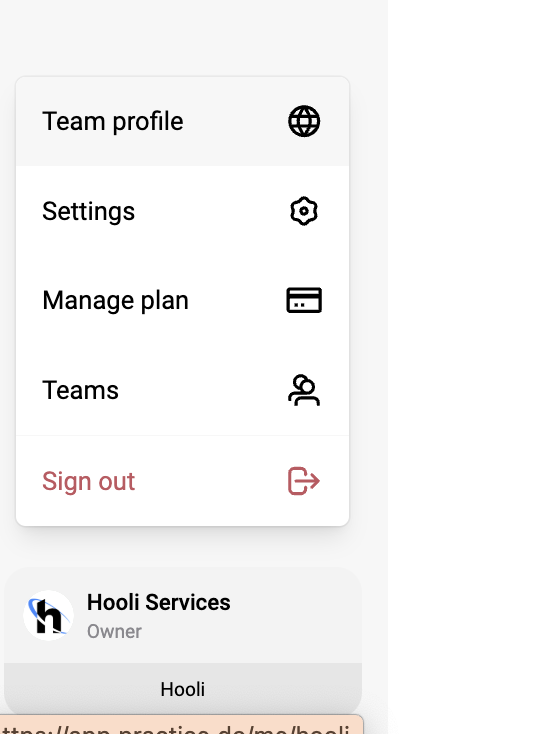Dismiss the menu by clicking the white area
Viewport: 542px width, 734px height.
click(464, 367)
